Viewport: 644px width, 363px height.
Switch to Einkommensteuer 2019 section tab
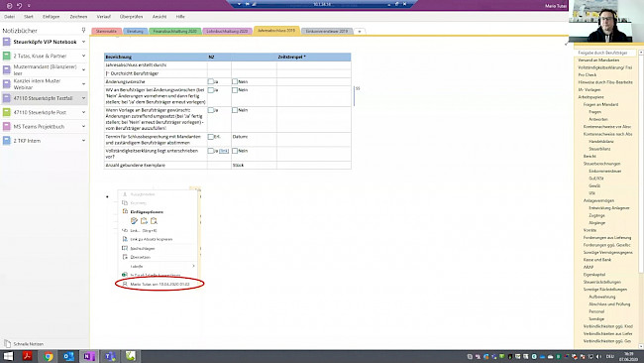[327, 32]
